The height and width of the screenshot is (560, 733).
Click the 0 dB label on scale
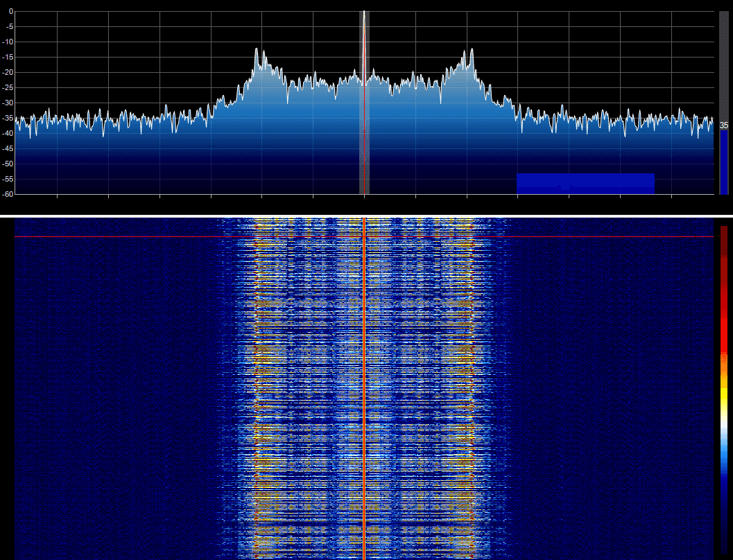(10, 12)
